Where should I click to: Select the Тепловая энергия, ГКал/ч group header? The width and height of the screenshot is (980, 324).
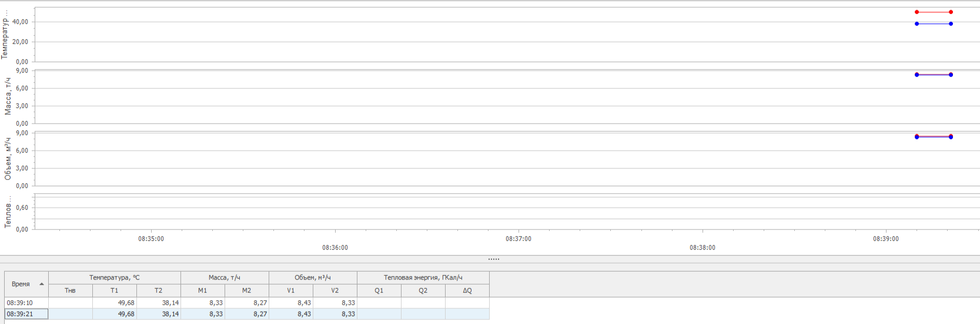pyautogui.click(x=423, y=278)
